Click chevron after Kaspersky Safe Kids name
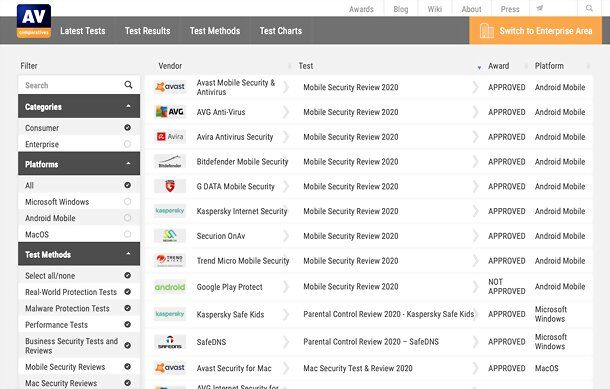The height and width of the screenshot is (389, 610). [x=286, y=314]
